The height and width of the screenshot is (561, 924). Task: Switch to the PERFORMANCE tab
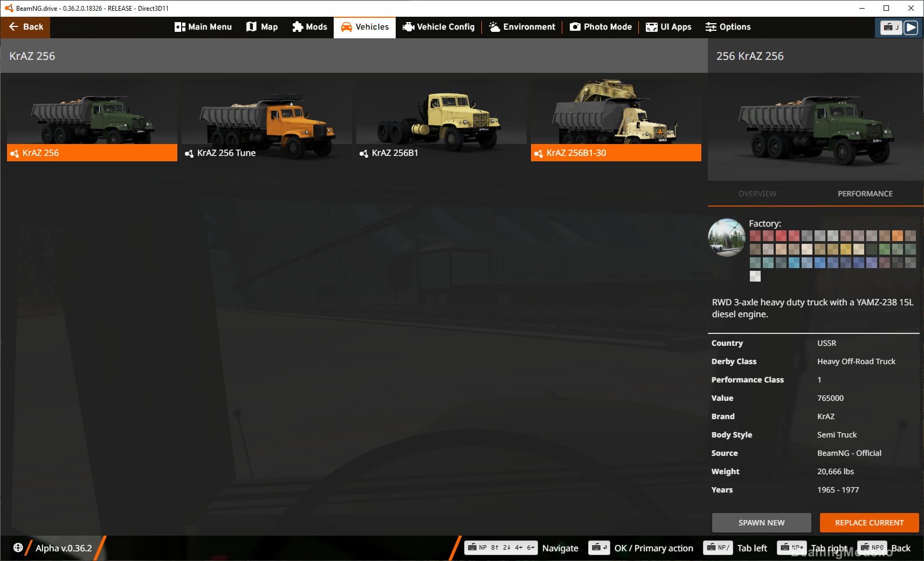tap(865, 194)
